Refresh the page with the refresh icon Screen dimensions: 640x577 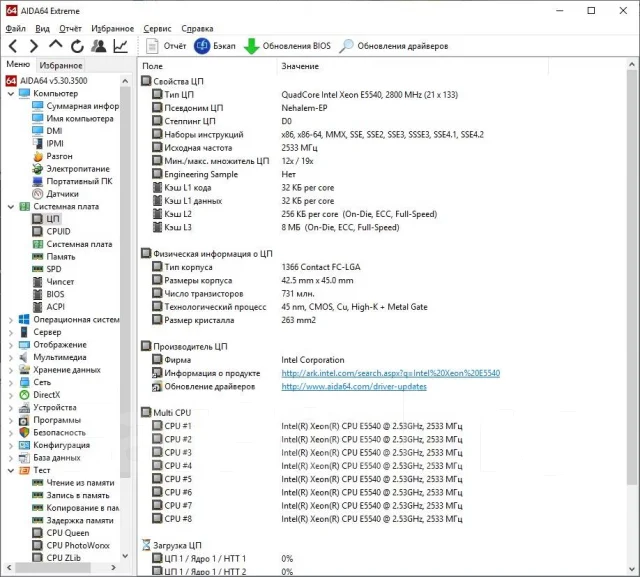77,46
